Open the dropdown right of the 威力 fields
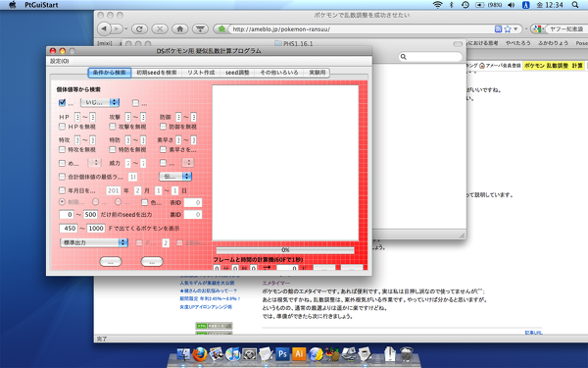Viewport: 588px width, 368px height. (188, 163)
